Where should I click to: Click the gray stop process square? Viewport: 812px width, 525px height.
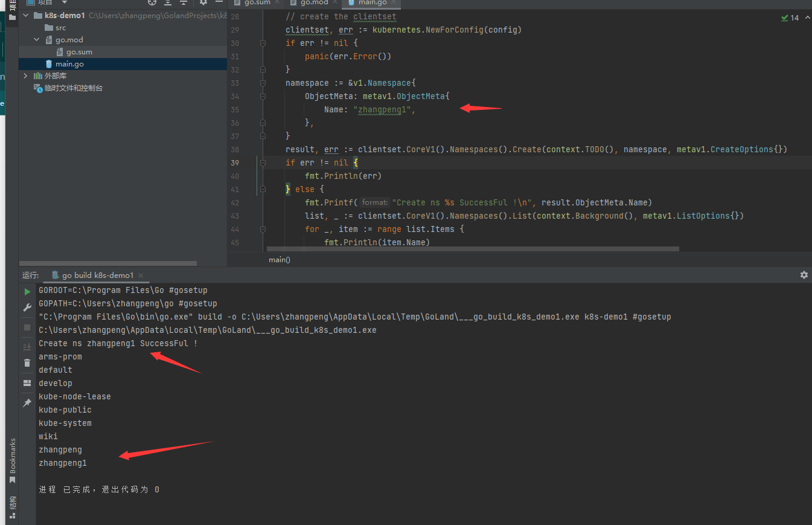[x=27, y=327]
